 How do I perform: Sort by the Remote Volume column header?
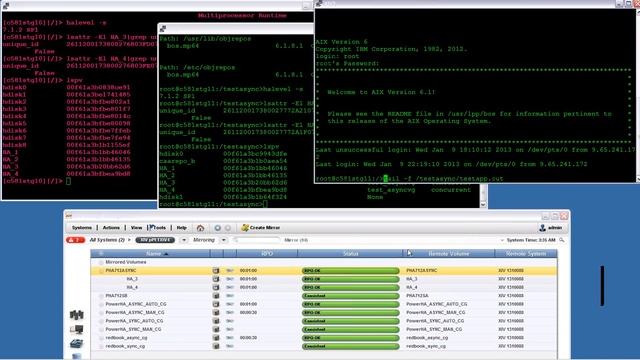click(x=449, y=254)
